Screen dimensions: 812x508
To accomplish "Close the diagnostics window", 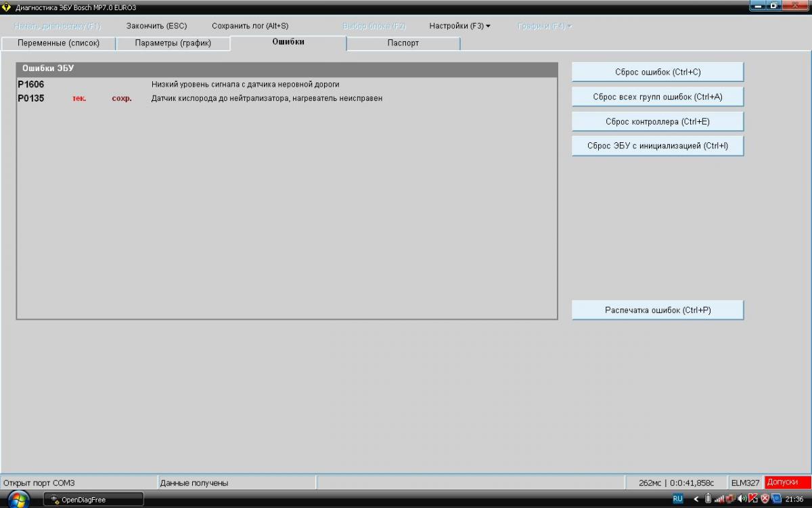I will click(x=796, y=5).
